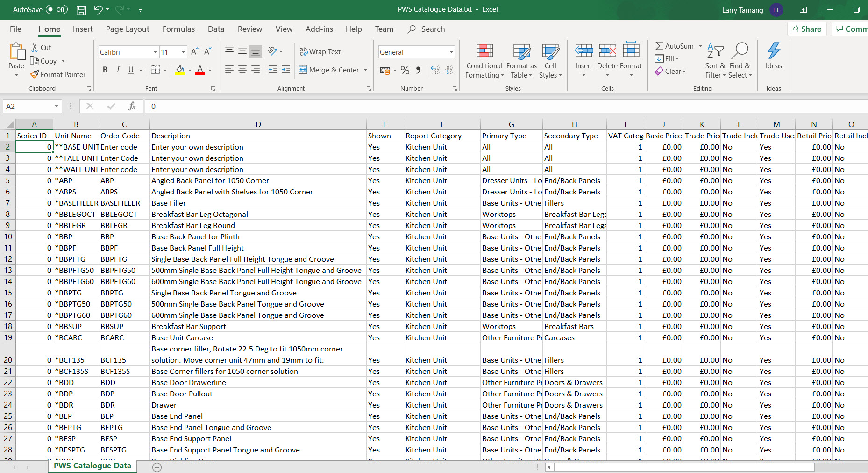Viewport: 868px width, 473px height.
Task: Open the Review menu tab
Action: [249, 29]
